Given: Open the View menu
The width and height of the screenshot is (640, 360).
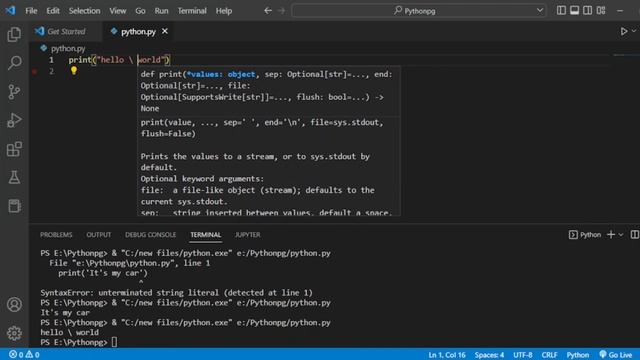Looking at the screenshot, I should (118, 11).
